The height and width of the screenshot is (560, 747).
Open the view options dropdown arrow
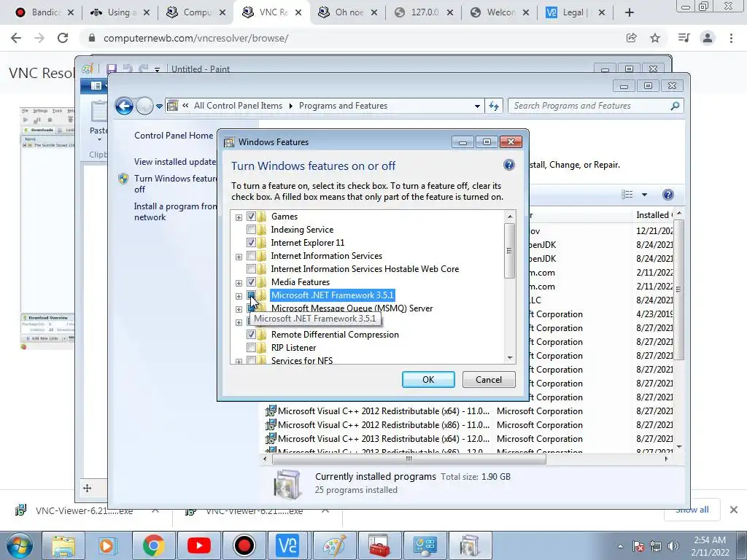[x=644, y=194]
